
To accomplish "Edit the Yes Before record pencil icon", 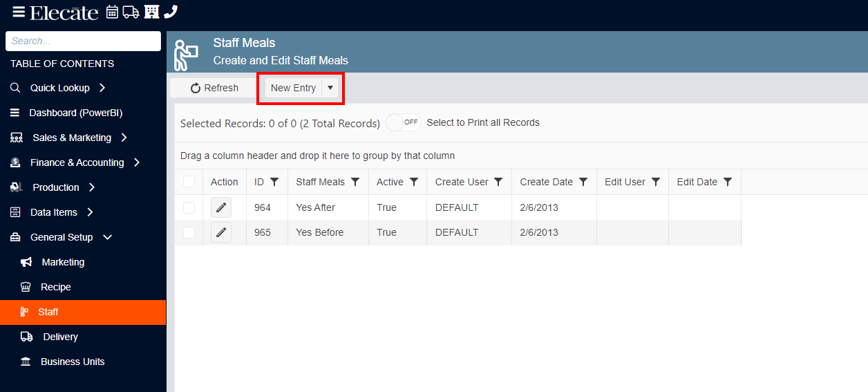I will pos(221,232).
